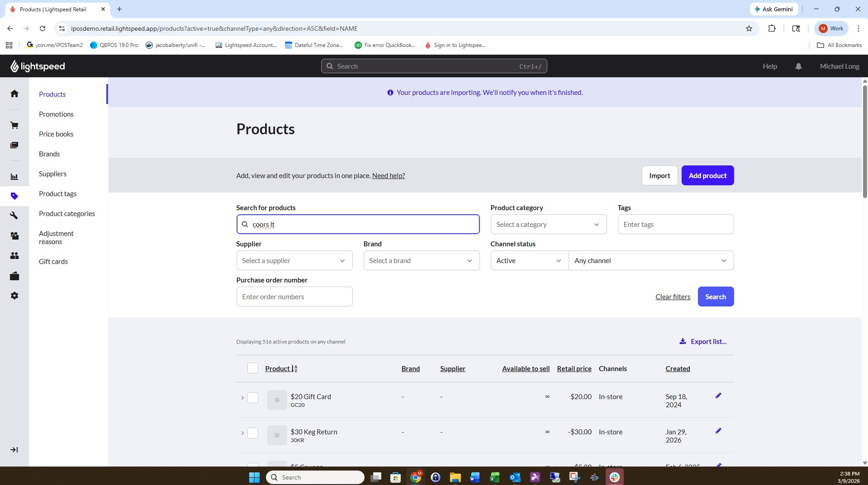This screenshot has width=868, height=485.
Task: Click the Export list link
Action: pyautogui.click(x=703, y=341)
